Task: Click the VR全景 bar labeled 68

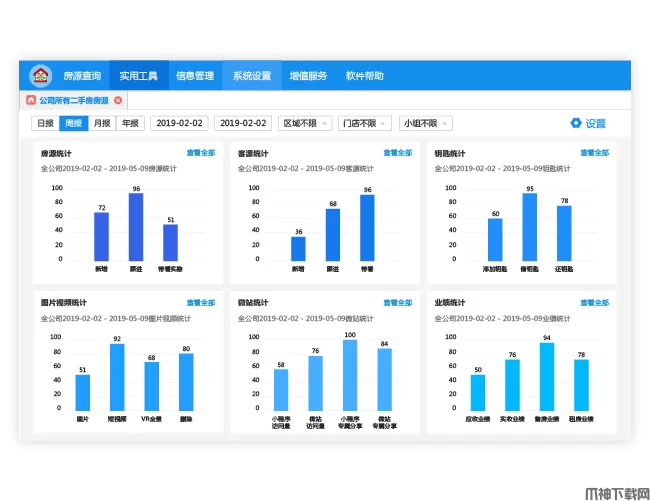Action: [151, 386]
